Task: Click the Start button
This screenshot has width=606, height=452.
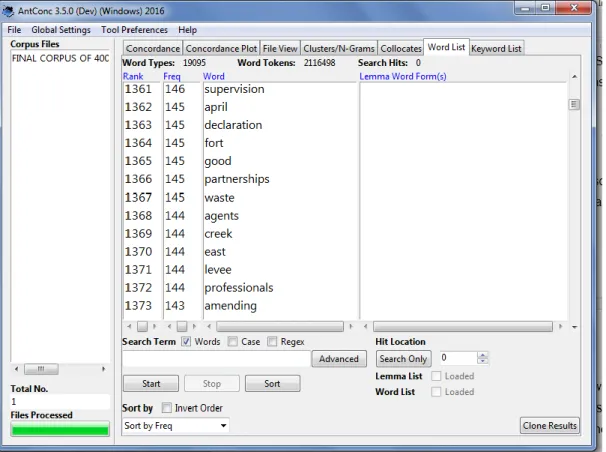Action: [151, 384]
